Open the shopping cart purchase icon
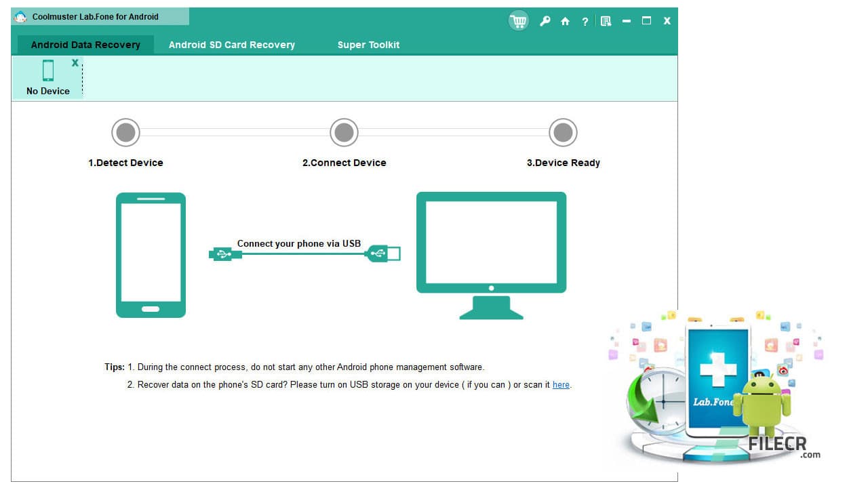 518,20
